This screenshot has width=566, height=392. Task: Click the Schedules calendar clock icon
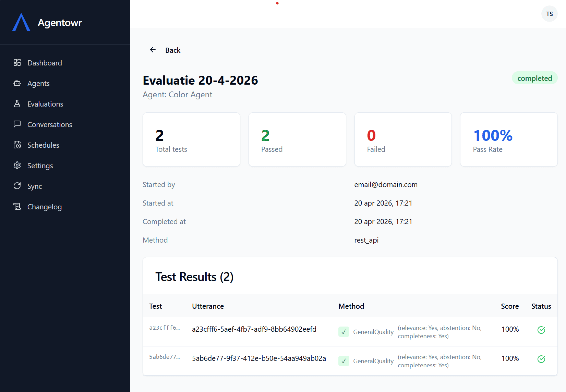pyautogui.click(x=17, y=145)
